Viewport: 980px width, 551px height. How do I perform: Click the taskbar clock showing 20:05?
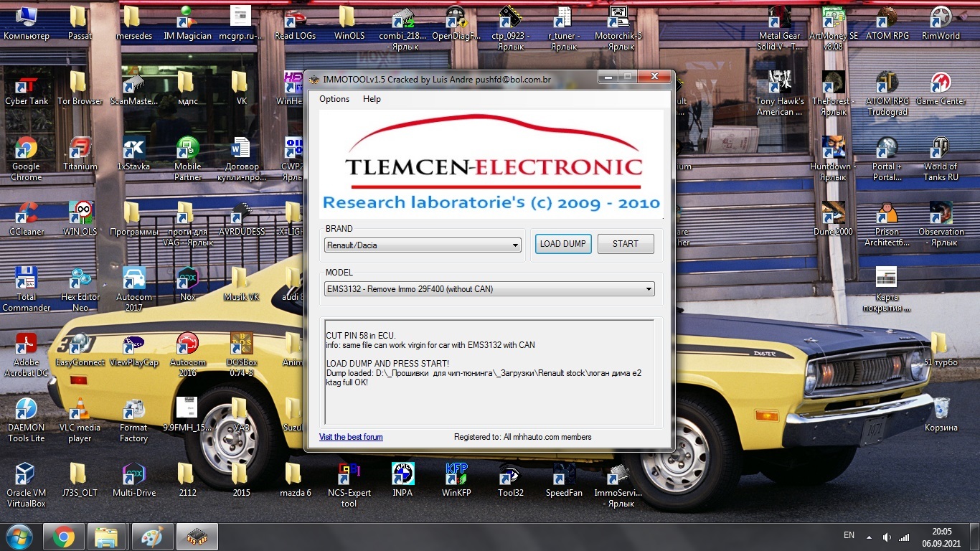[941, 537]
